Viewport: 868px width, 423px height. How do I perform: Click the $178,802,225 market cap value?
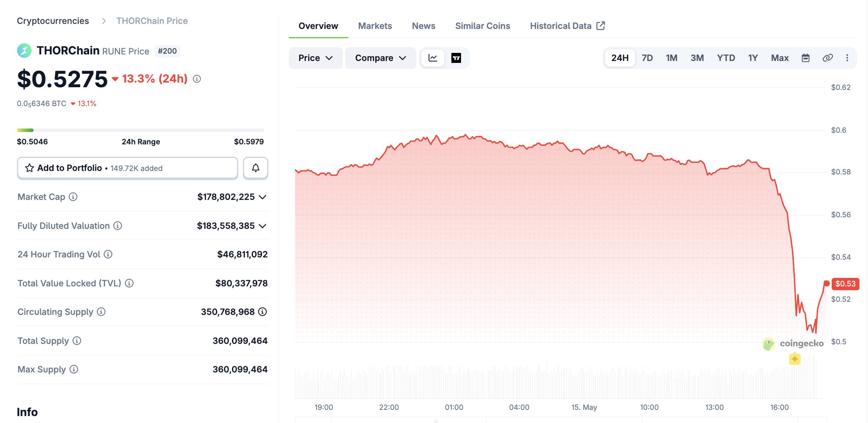[226, 197]
